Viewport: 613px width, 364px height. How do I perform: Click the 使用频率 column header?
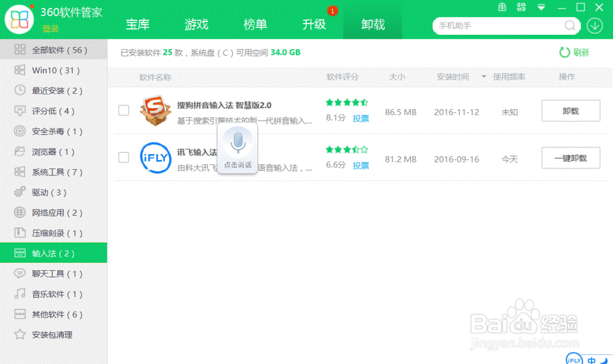point(509,77)
